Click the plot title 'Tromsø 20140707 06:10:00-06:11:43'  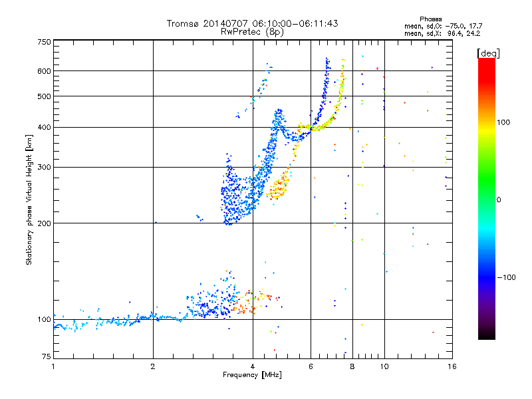[252, 23]
